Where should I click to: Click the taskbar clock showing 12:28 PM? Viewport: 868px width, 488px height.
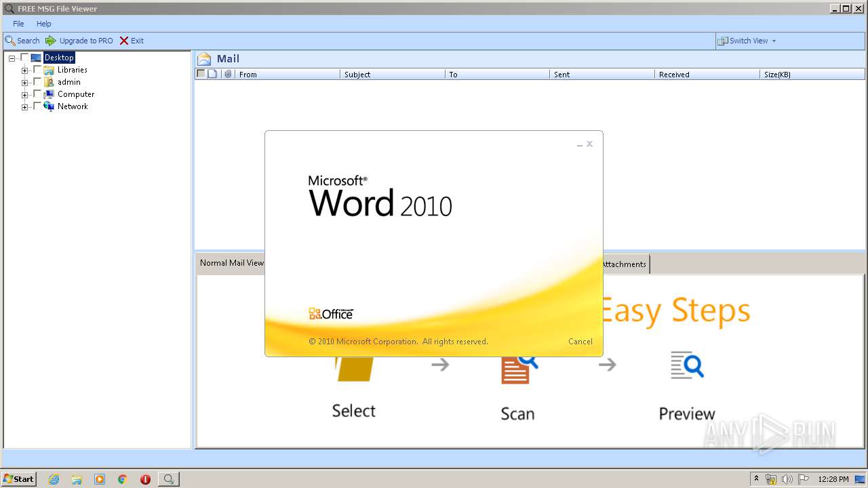[x=833, y=479]
